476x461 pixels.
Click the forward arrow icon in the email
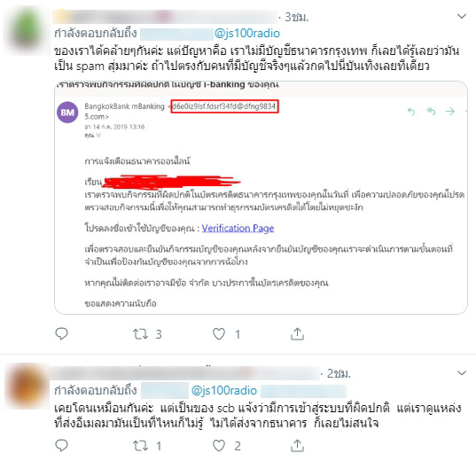click(x=450, y=112)
